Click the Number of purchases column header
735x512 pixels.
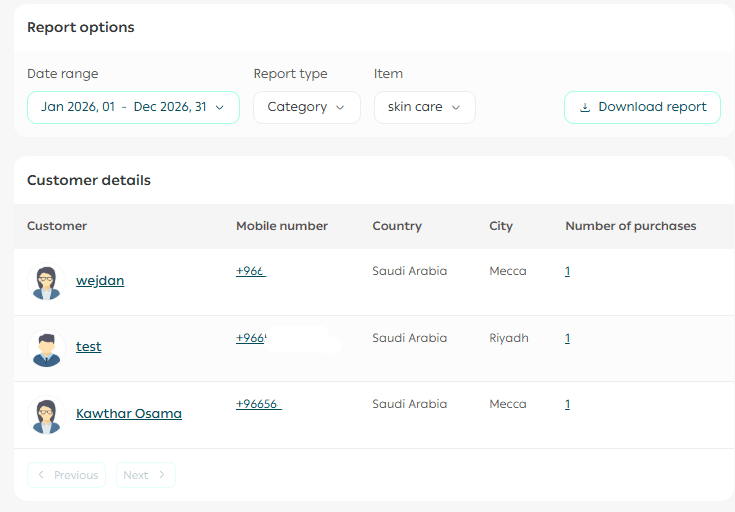click(630, 226)
